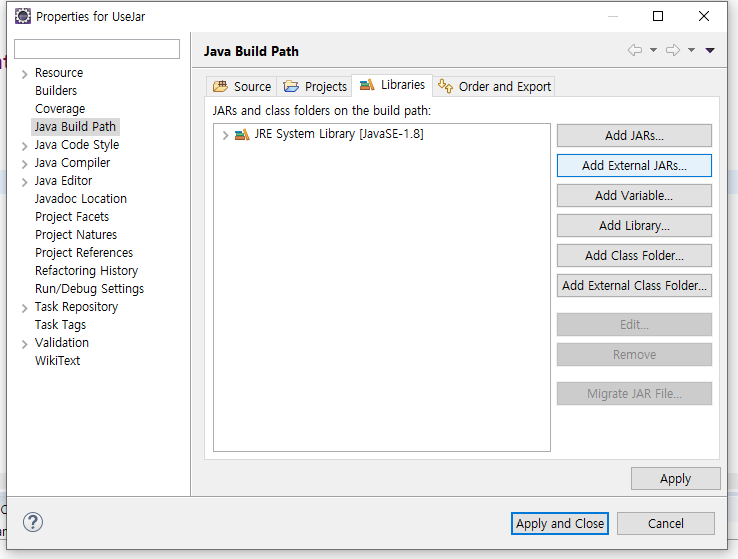Open Refactoring History page

(86, 271)
